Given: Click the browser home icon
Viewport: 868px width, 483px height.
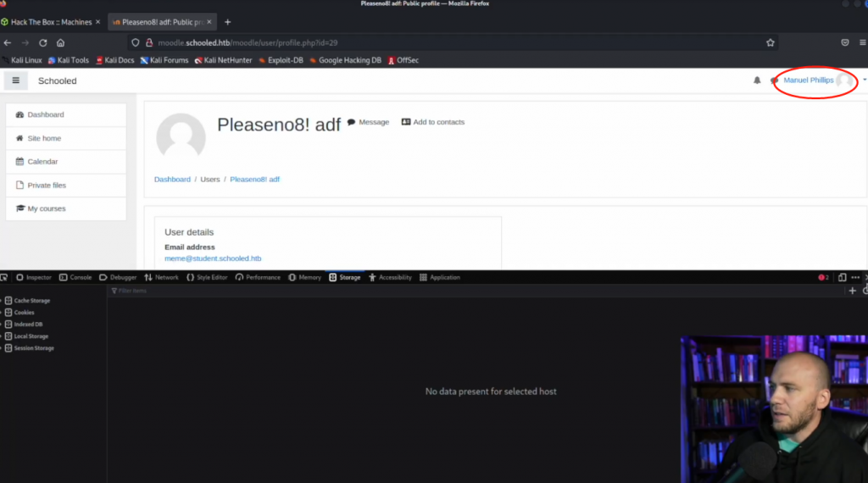Looking at the screenshot, I should (x=60, y=42).
